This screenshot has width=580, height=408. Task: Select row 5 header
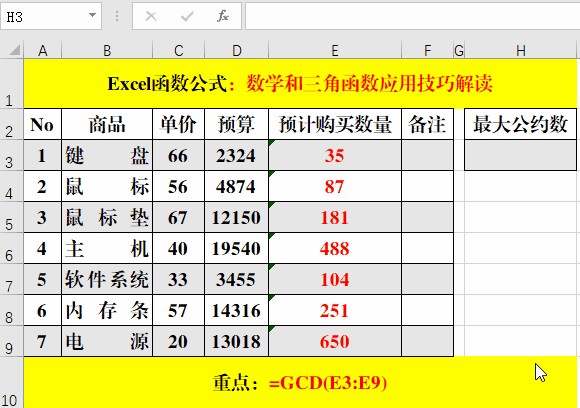[x=12, y=218]
